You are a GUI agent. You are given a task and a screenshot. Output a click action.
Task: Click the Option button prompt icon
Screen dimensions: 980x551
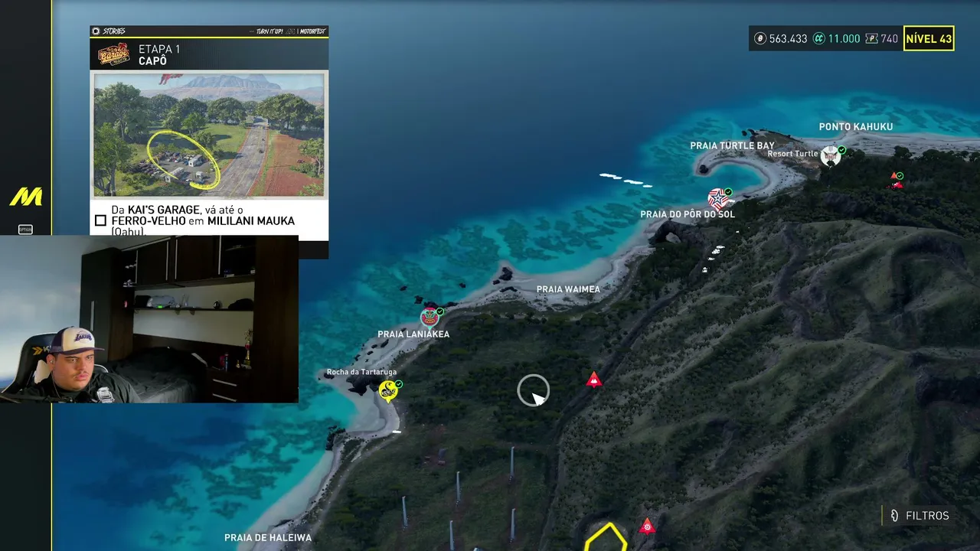(25, 229)
